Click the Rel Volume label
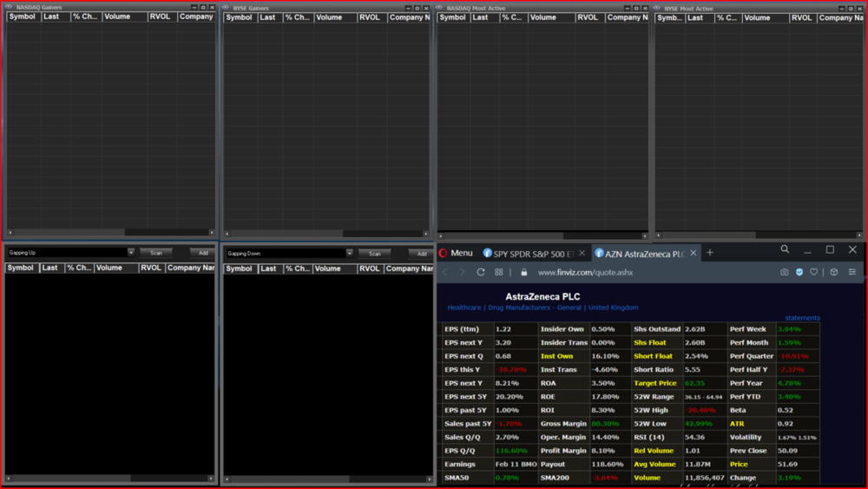 pos(654,451)
